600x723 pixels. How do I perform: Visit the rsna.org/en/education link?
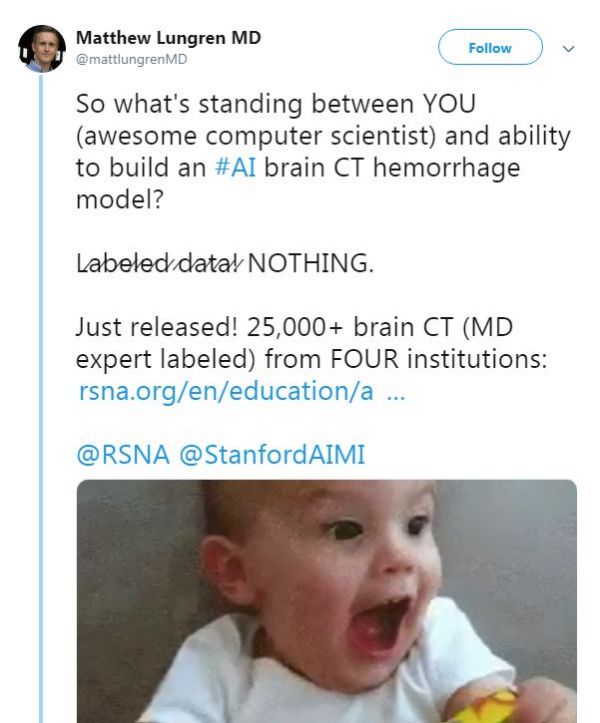coord(226,391)
